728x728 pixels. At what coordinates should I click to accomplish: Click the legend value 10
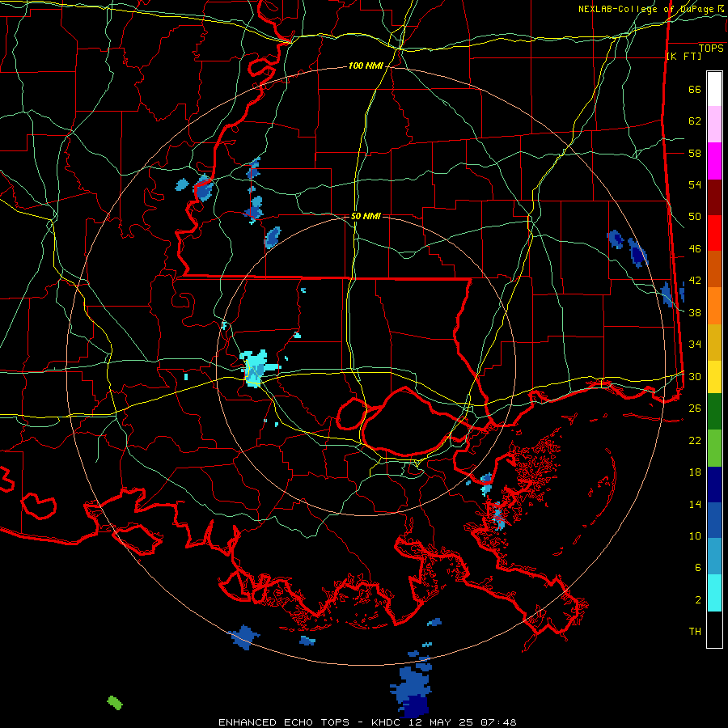pyautogui.click(x=695, y=535)
